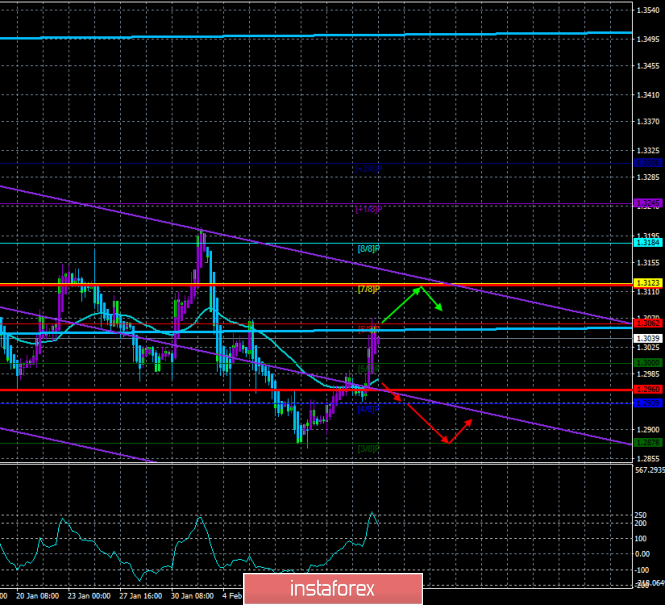Click the 1.2855 price axis label

coord(648,459)
